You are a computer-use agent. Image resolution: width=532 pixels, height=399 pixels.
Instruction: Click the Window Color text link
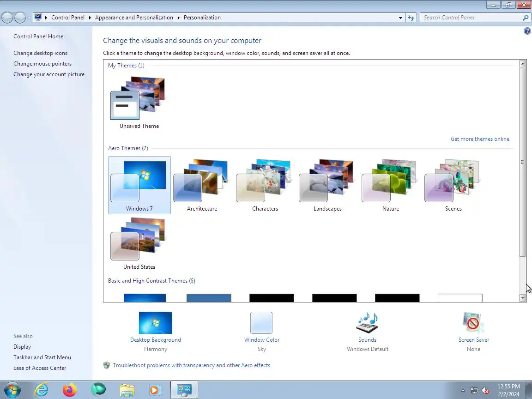coord(261,340)
